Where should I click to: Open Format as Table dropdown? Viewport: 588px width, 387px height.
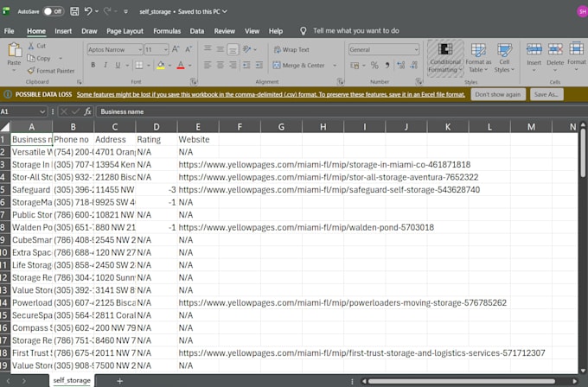click(478, 58)
